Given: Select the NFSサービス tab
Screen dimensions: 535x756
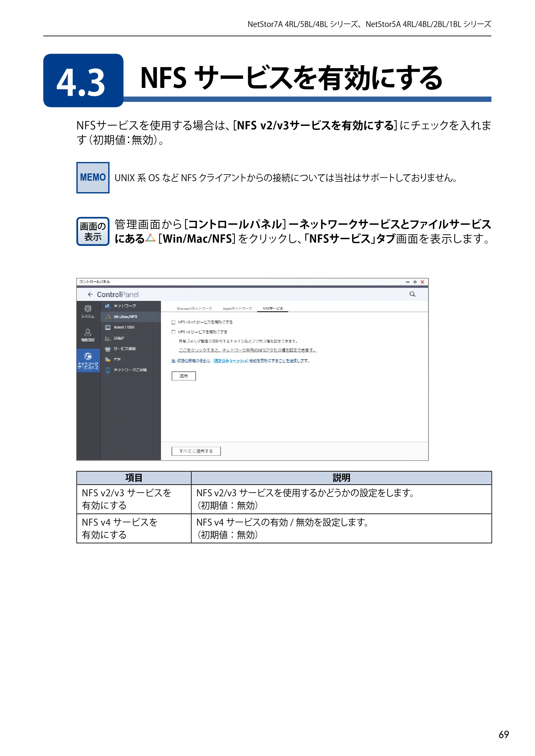Looking at the screenshot, I should tap(272, 309).
